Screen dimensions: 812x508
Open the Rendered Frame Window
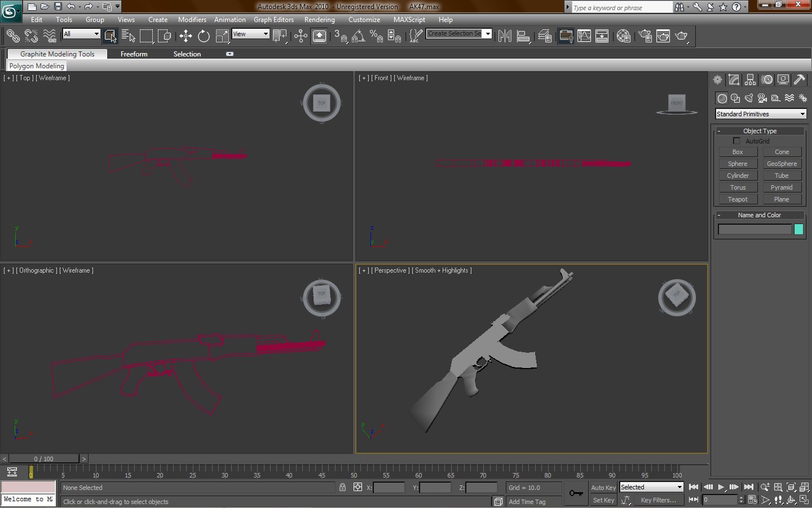pyautogui.click(x=663, y=36)
